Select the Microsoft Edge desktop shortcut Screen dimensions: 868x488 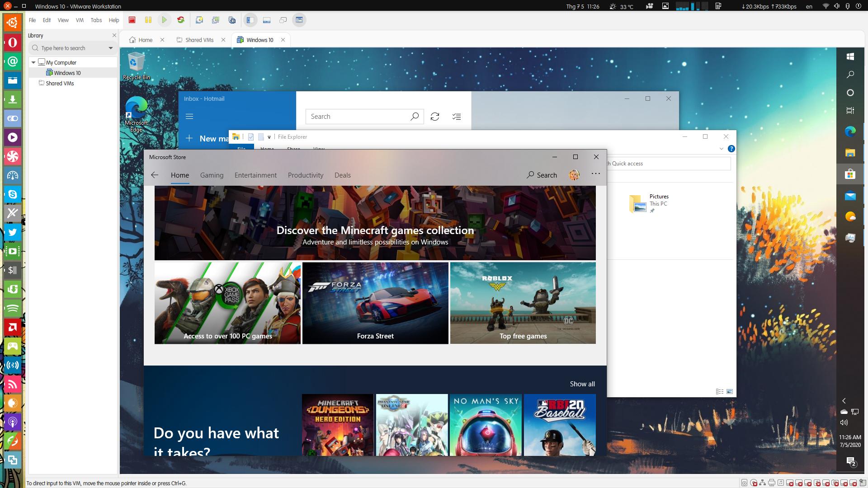pyautogui.click(x=136, y=114)
